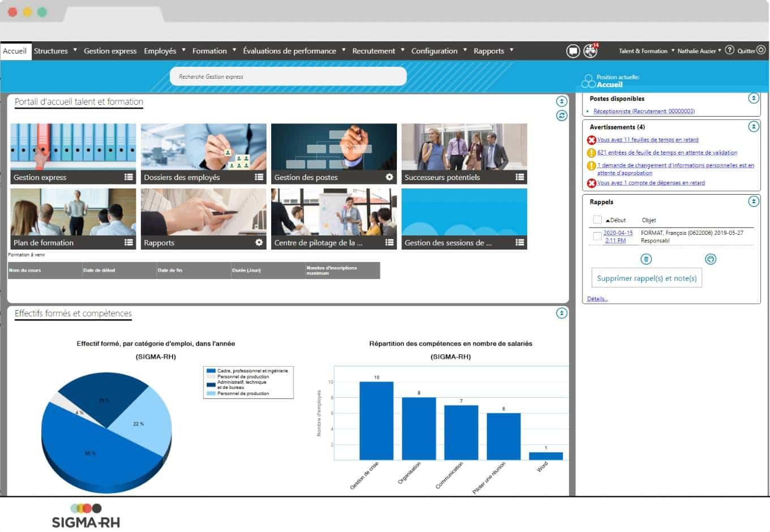Click Supprimer rappel(s) et note(s) button
Viewport: 770px width, 532px height.
click(647, 278)
